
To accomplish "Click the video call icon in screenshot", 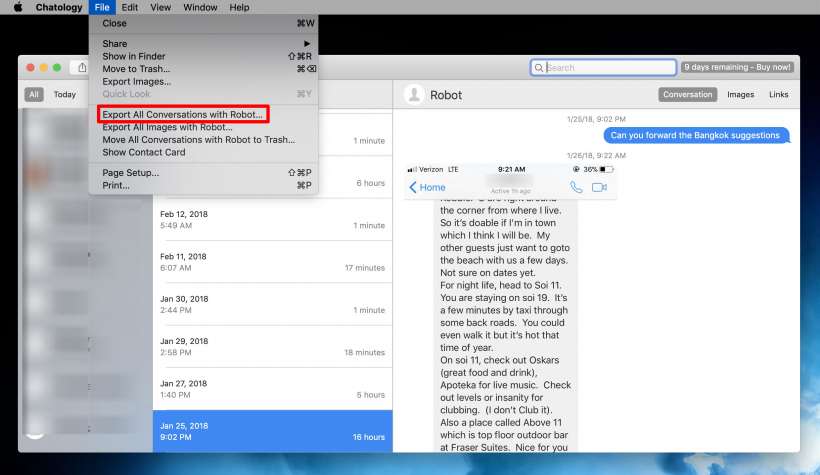I will pyautogui.click(x=599, y=187).
